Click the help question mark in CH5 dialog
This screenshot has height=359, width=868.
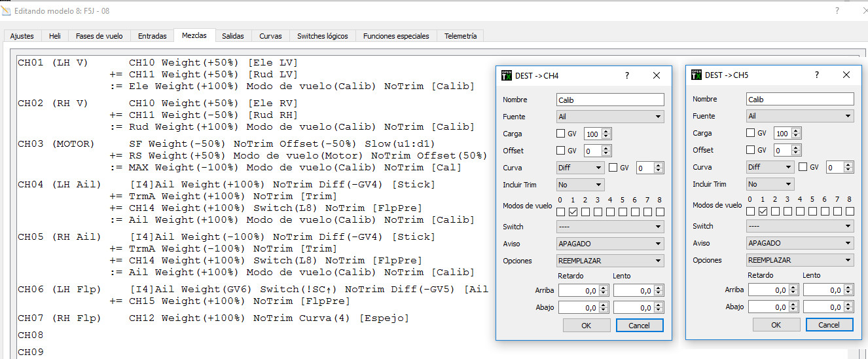pos(816,75)
